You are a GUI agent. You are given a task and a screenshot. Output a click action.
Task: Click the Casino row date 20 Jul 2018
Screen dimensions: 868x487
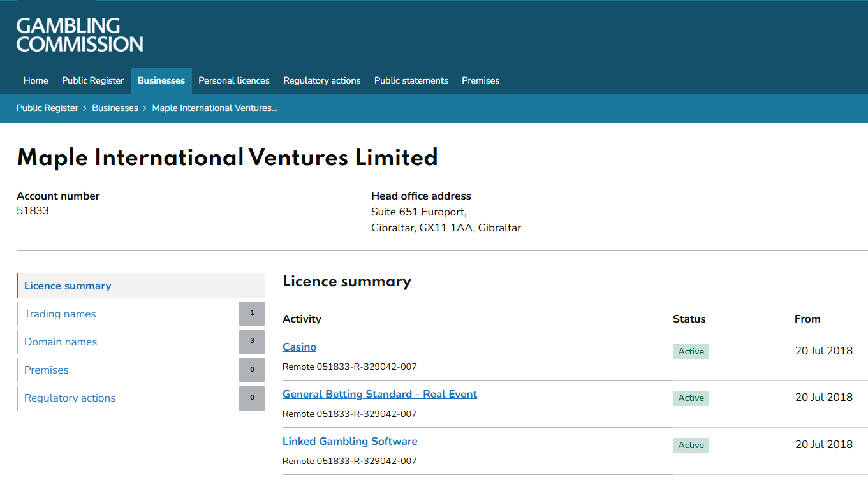click(x=823, y=351)
